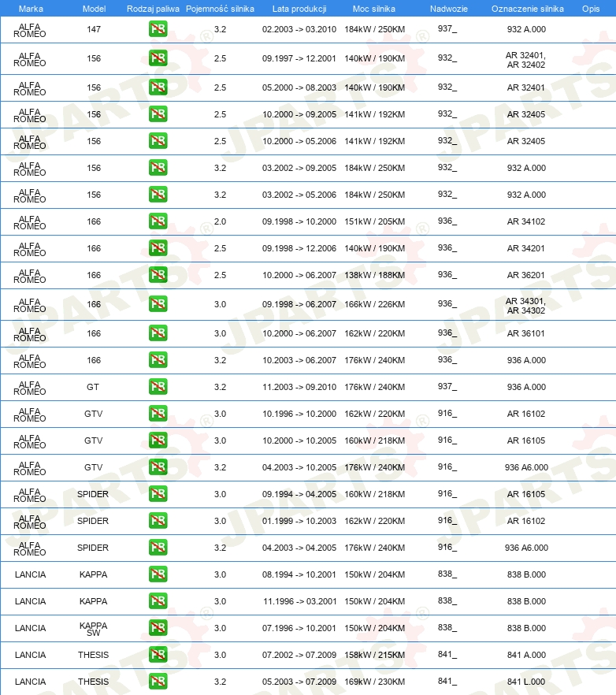The height and width of the screenshot is (695, 616).
Task: Click fuel icon for 156 dated 09.1997 -> 12.2001
Action: pyautogui.click(x=158, y=58)
